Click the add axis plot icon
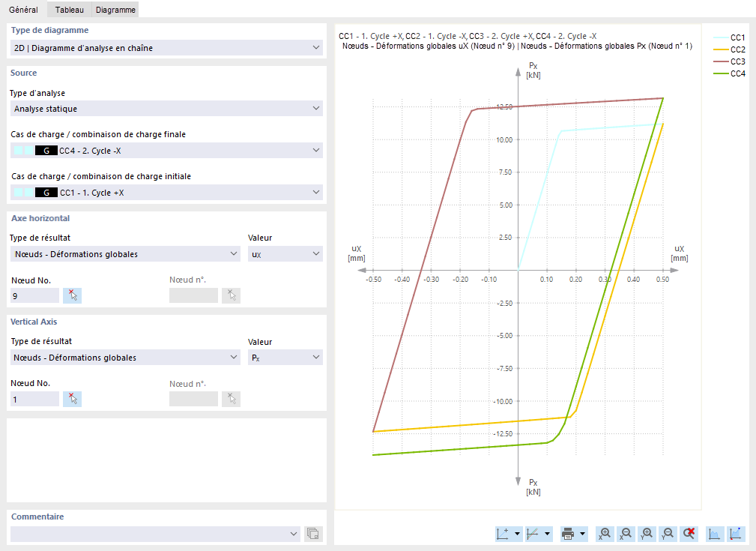756x551 pixels. tap(503, 534)
